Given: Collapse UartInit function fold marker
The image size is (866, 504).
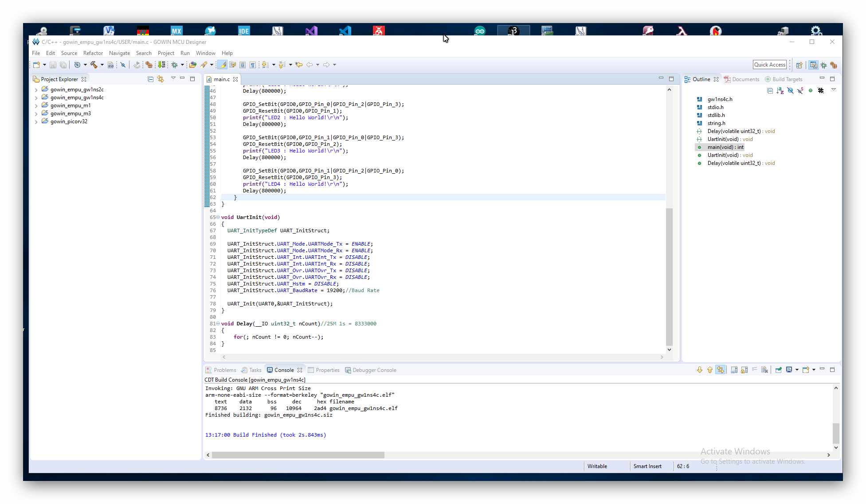Looking at the screenshot, I should (x=218, y=217).
